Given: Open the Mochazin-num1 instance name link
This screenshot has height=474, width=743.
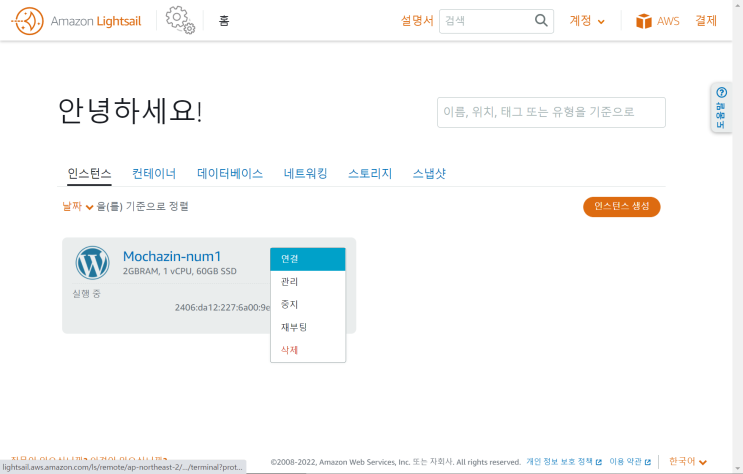Looking at the screenshot, I should tap(172, 256).
